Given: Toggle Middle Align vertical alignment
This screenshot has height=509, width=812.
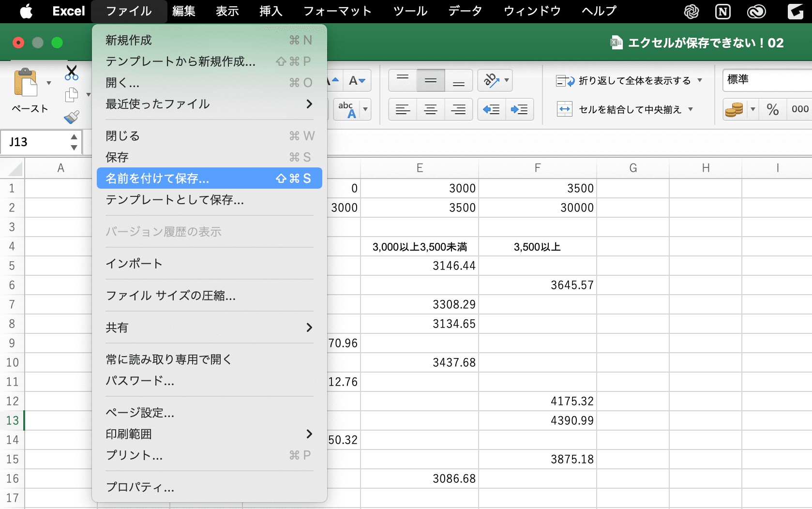Looking at the screenshot, I should tap(430, 80).
